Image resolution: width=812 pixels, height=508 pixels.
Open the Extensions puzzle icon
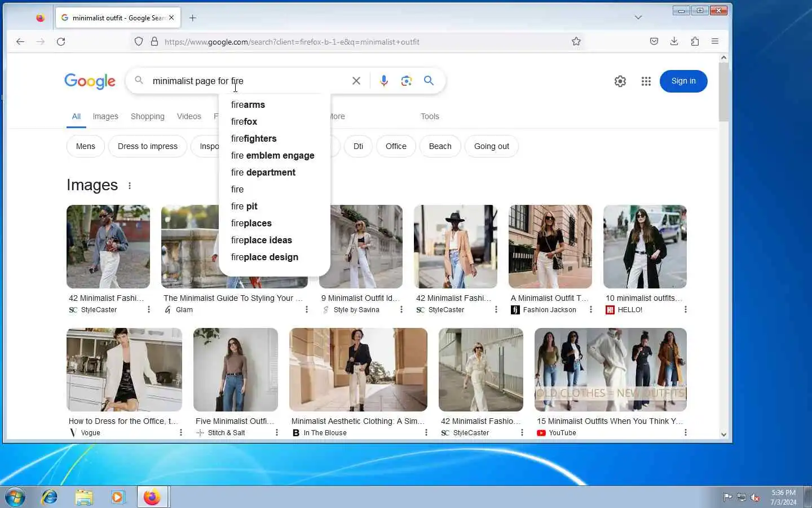pos(695,41)
